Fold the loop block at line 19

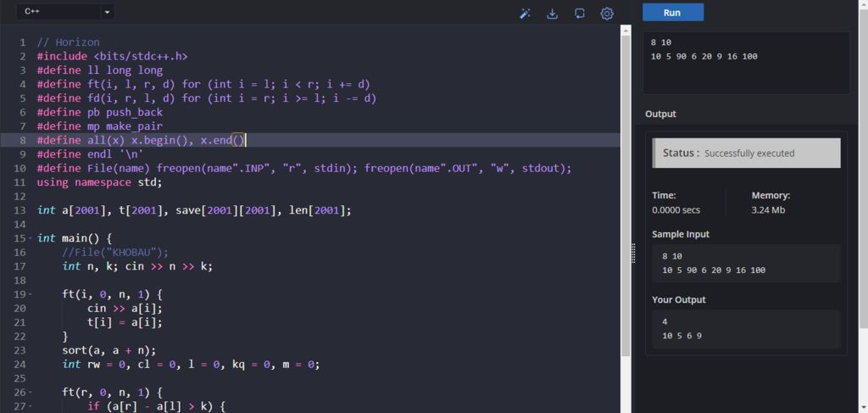point(31,294)
